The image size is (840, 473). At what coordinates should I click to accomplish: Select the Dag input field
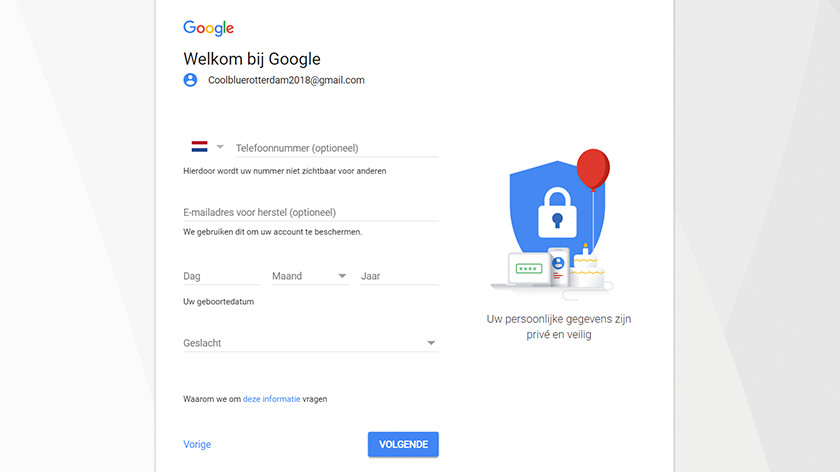pos(221,276)
